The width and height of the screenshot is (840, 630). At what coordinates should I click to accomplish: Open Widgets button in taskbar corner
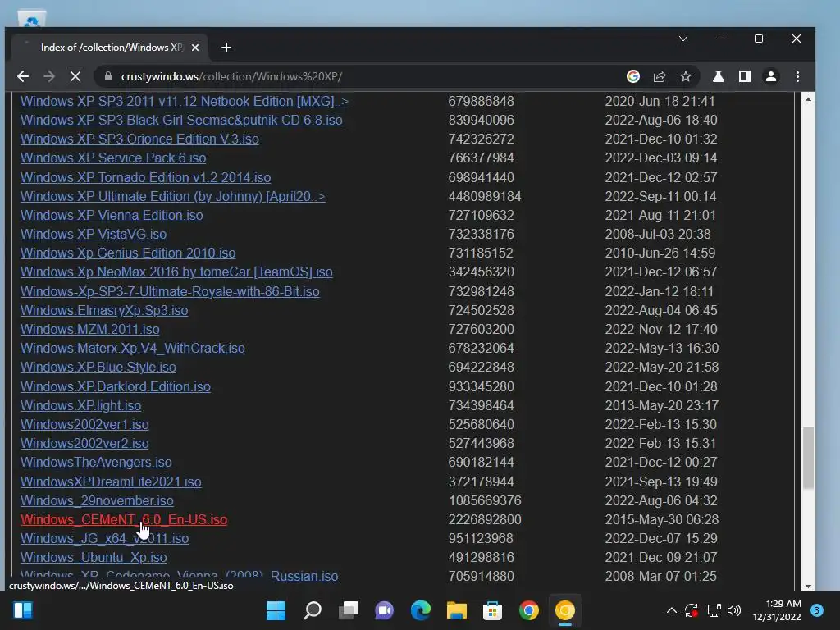[x=23, y=610]
